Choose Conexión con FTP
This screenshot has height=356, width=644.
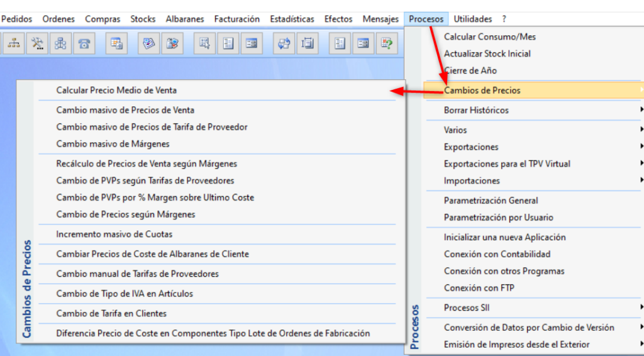(x=479, y=288)
